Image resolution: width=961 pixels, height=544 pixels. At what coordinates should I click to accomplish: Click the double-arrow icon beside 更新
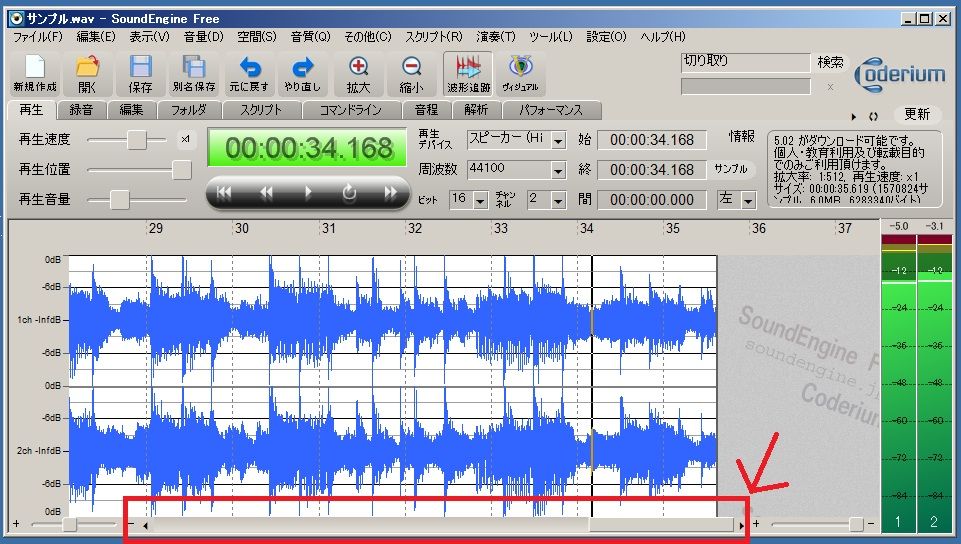click(x=873, y=116)
